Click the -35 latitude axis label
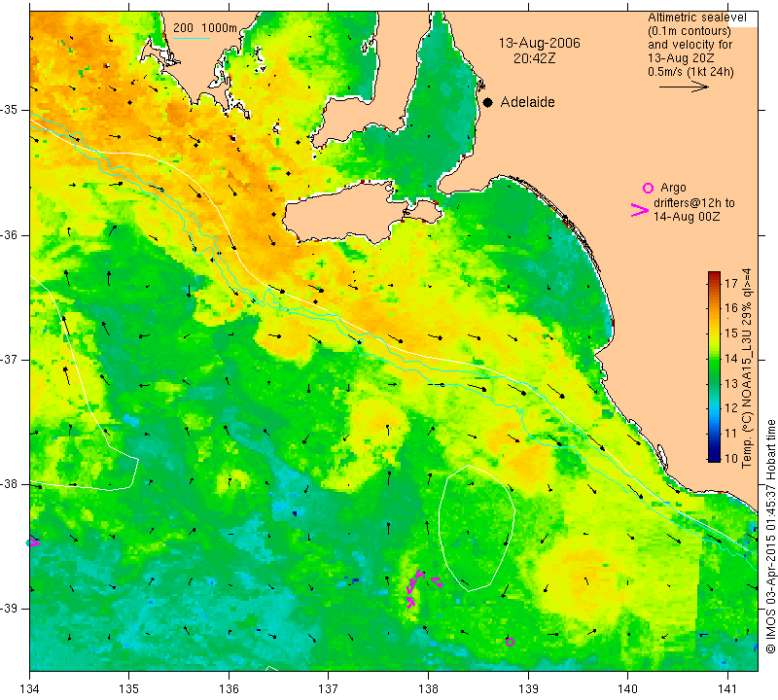The height and width of the screenshot is (700, 778). coord(11,110)
